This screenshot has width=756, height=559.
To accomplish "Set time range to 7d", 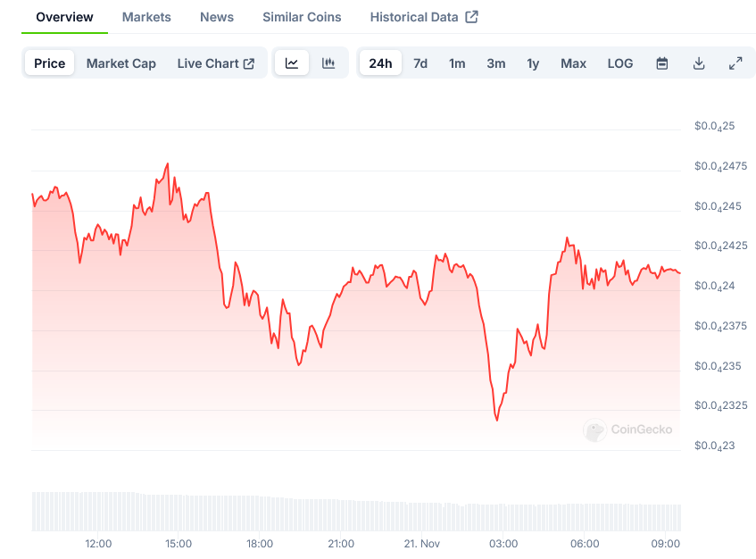I will [420, 63].
